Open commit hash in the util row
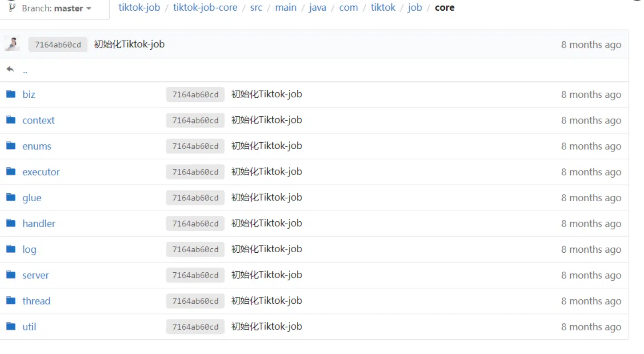The width and height of the screenshot is (644, 354). (196, 326)
